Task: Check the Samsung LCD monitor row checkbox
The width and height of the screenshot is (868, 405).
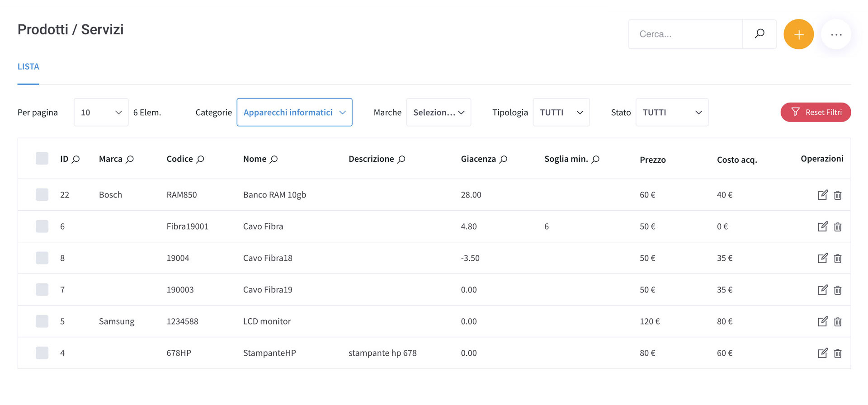Action: (42, 321)
